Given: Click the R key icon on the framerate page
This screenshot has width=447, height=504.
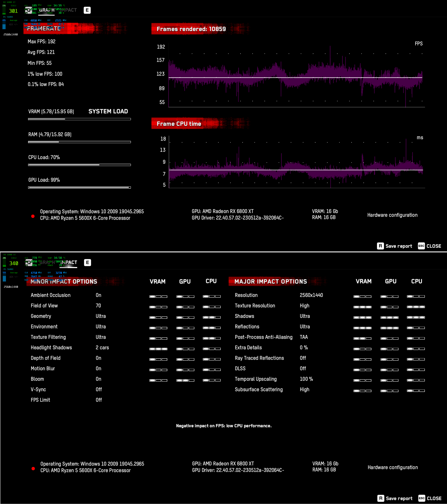Looking at the screenshot, I should (380, 246).
